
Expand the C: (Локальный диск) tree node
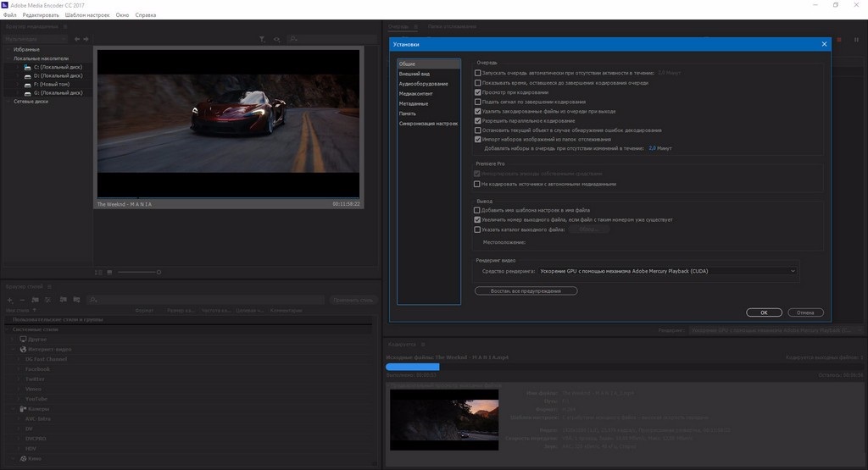point(18,68)
